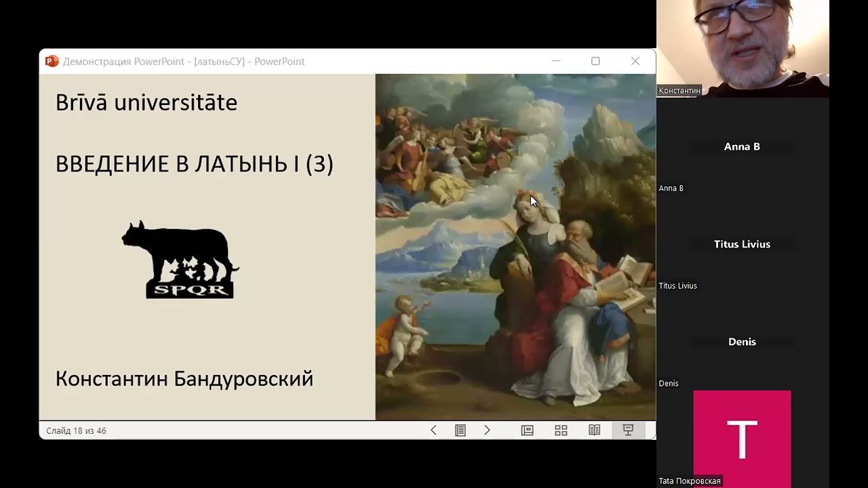The height and width of the screenshot is (488, 868).
Task: Click the Renaissance painting on the slide
Action: (x=515, y=247)
